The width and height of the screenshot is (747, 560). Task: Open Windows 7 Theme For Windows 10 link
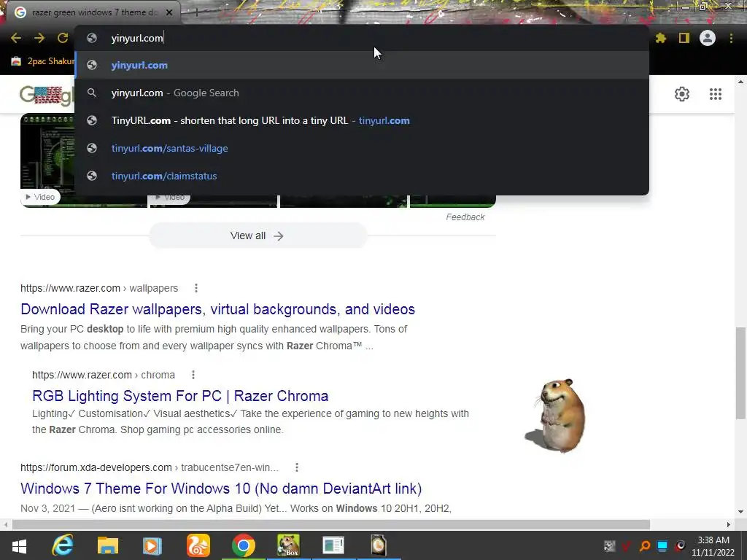221,489
